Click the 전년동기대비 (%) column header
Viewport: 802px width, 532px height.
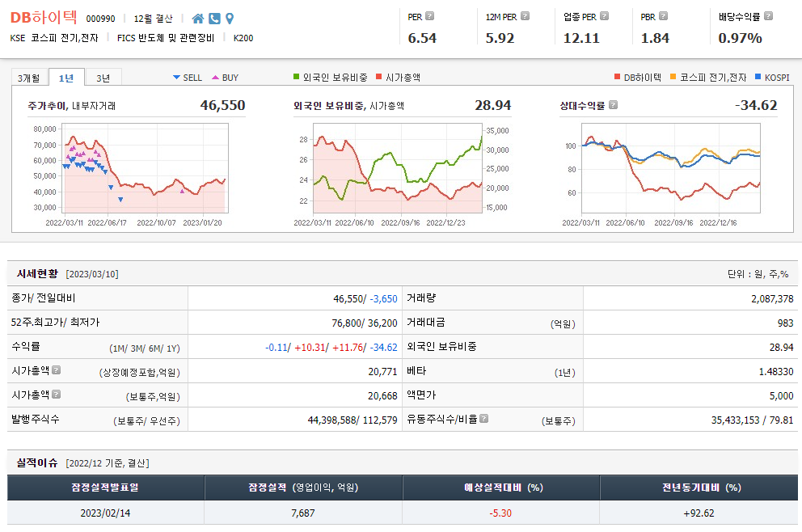point(699,488)
